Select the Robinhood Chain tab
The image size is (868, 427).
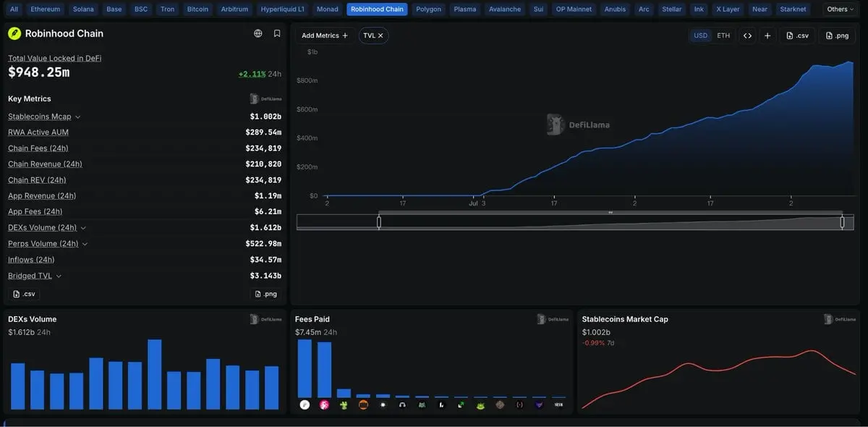(377, 9)
